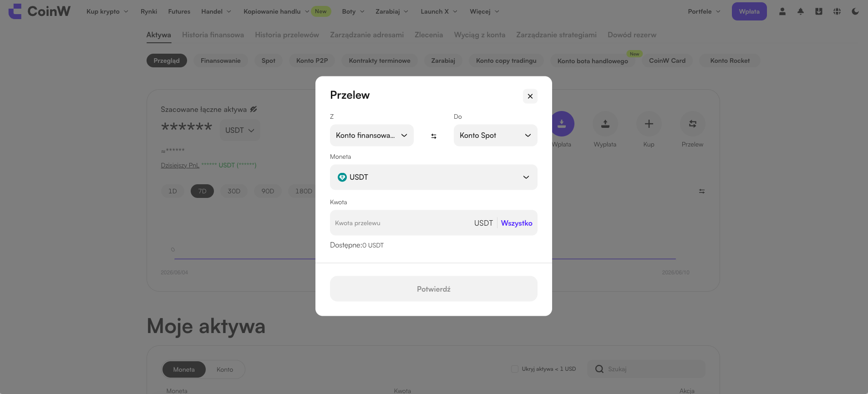Image resolution: width=868 pixels, height=394 pixels.
Task: Open the notifications bell
Action: point(801,11)
